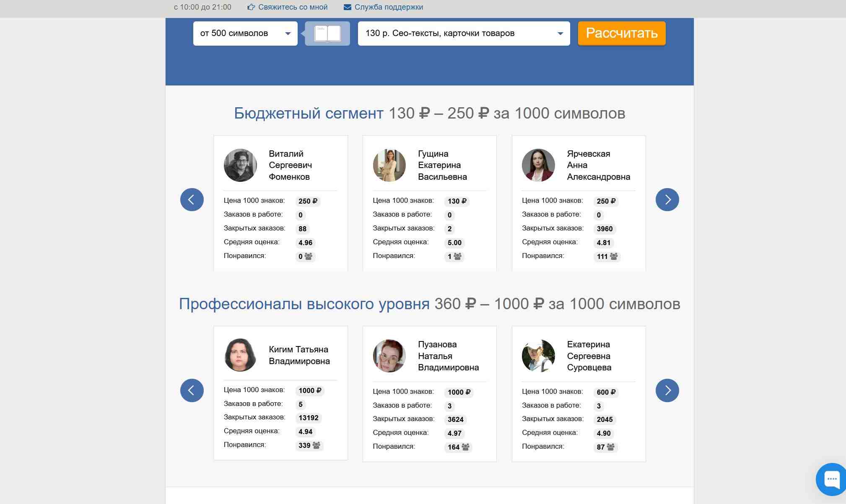Click next arrow in budget segment carousel
The width and height of the screenshot is (846, 504).
tap(667, 199)
